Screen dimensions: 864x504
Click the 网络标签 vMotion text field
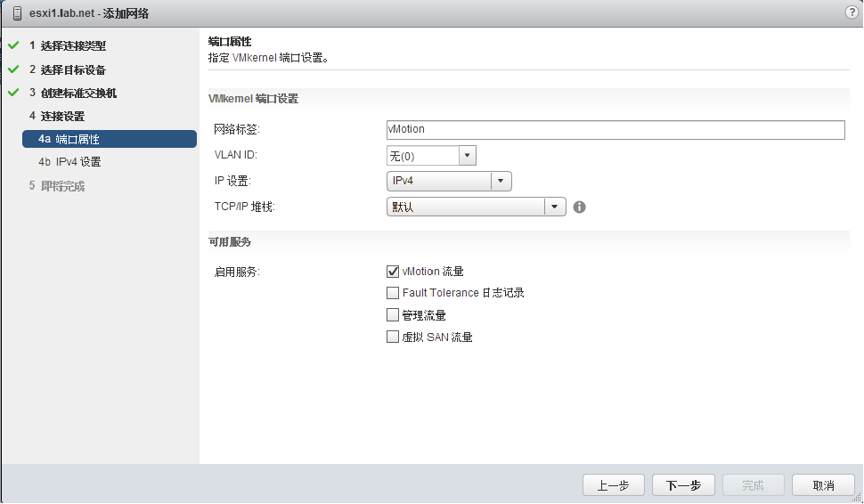(x=615, y=129)
